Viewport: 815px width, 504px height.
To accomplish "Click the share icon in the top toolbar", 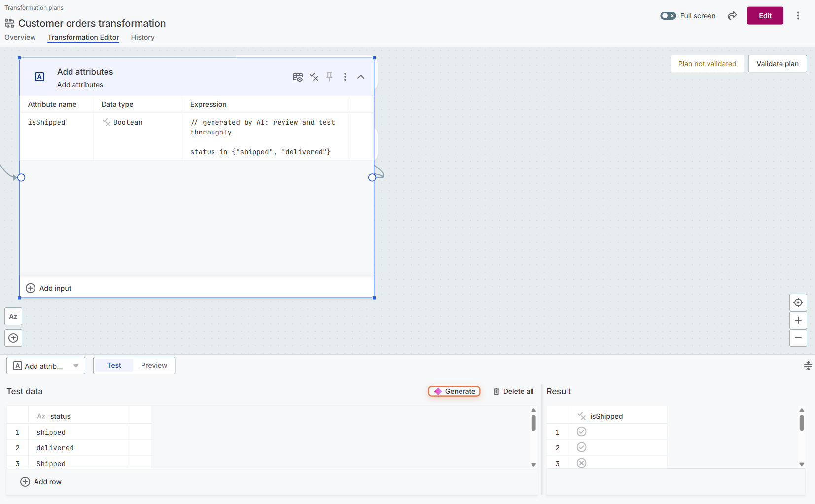I will 732,15.
